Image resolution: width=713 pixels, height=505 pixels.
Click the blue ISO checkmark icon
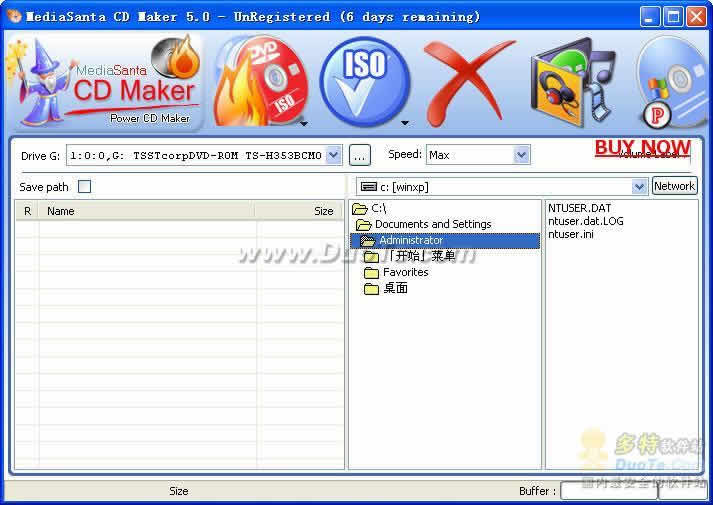365,82
